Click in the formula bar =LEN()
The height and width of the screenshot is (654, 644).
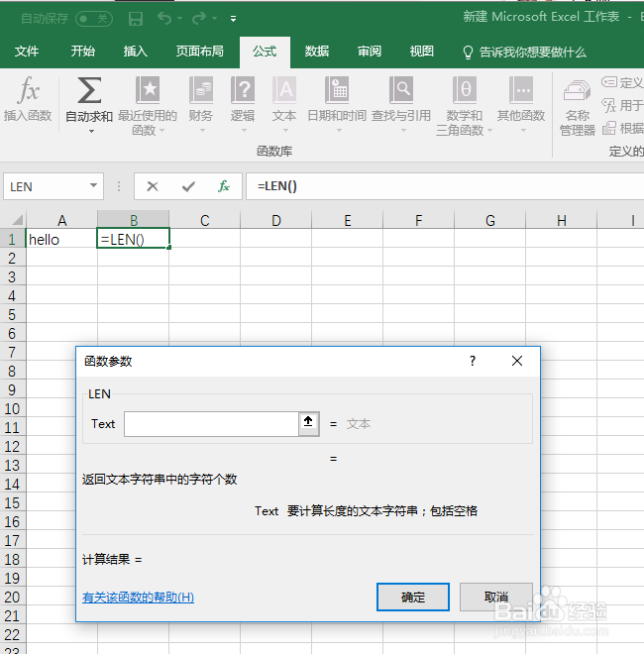(x=445, y=186)
